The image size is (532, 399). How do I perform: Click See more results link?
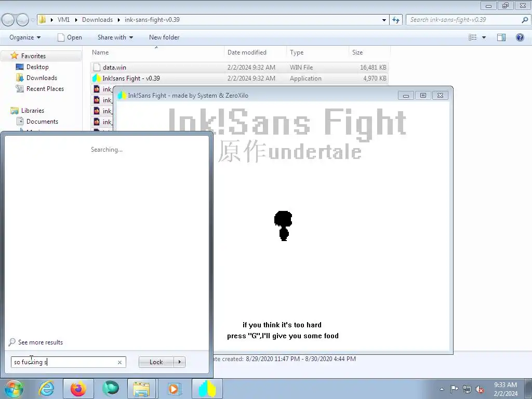point(41,342)
